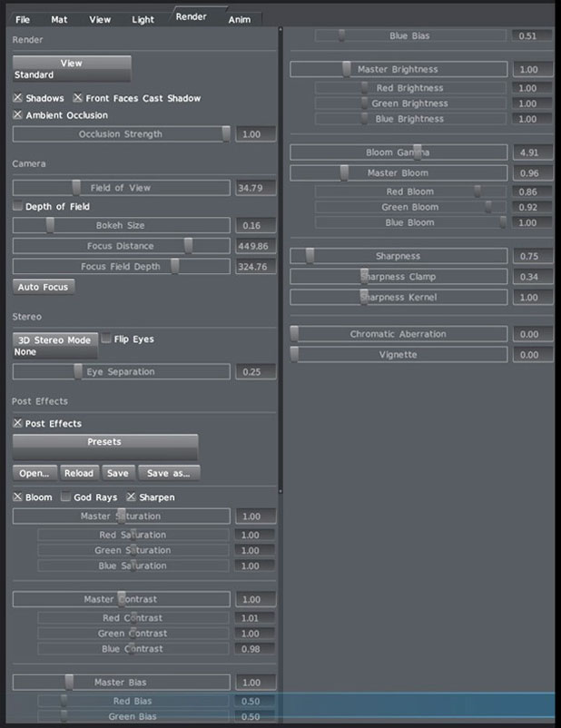This screenshot has height=728, width=561.
Task: Select the Anim tab
Action: 240,19
